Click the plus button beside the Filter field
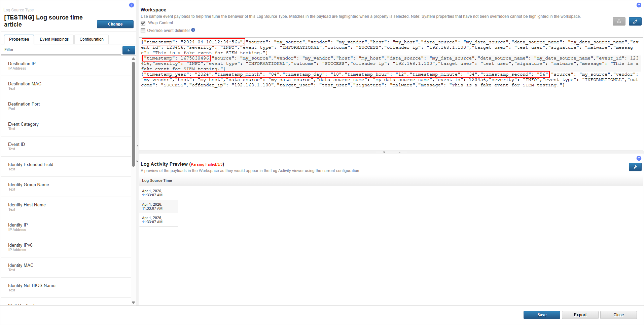 pos(129,50)
